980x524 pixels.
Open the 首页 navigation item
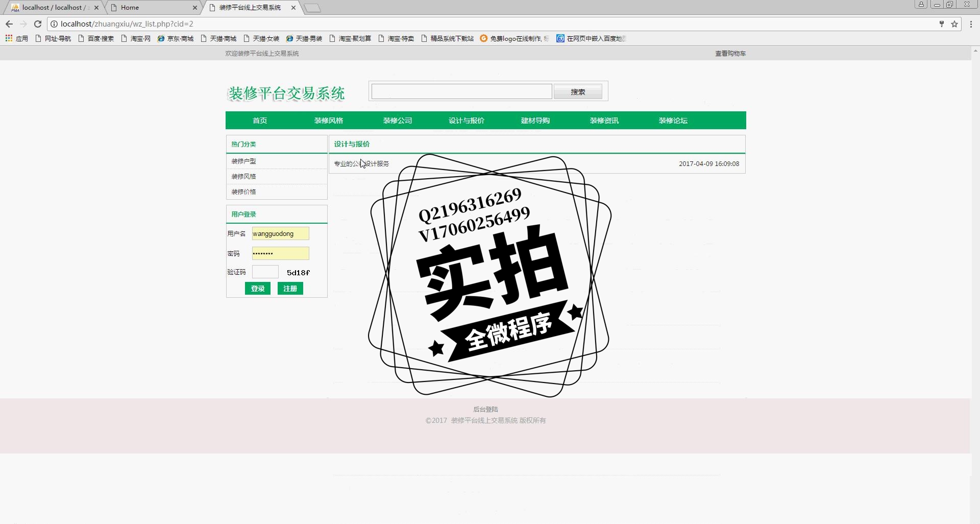(260, 121)
